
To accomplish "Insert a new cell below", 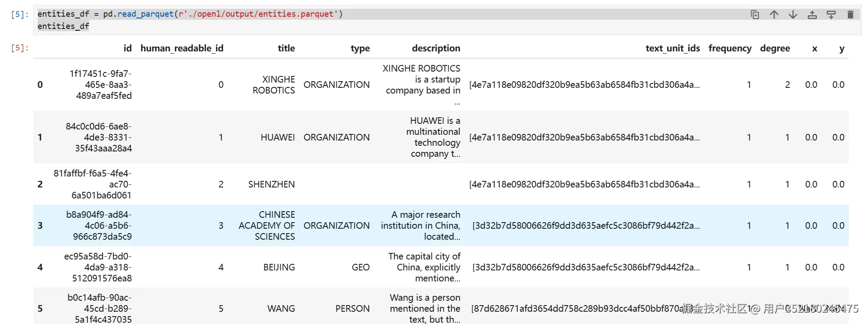I will pos(831,14).
